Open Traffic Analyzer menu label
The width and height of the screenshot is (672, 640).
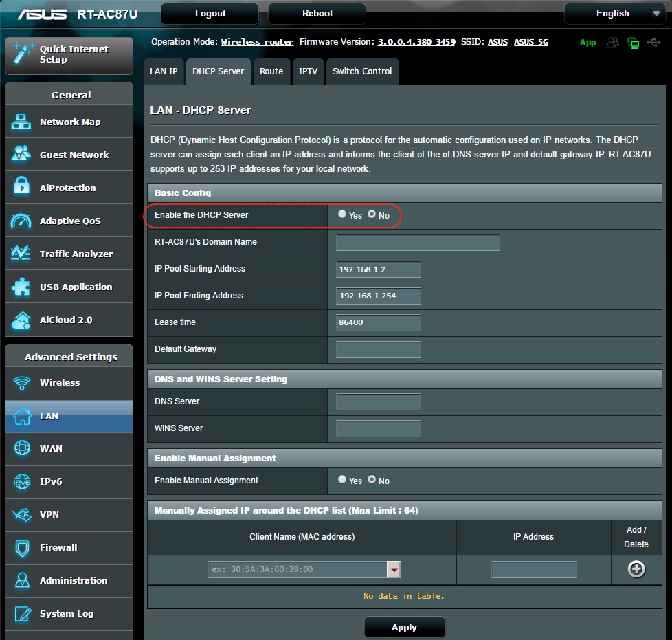(76, 254)
